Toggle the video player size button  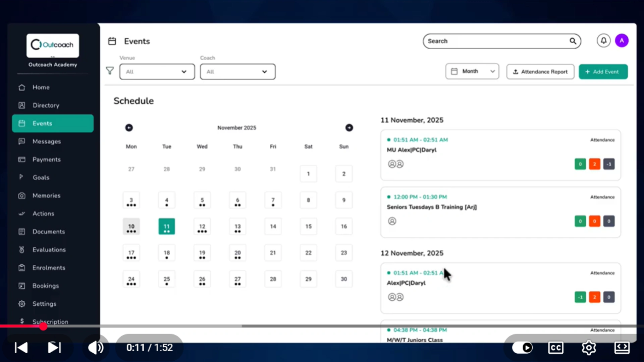(x=622, y=348)
